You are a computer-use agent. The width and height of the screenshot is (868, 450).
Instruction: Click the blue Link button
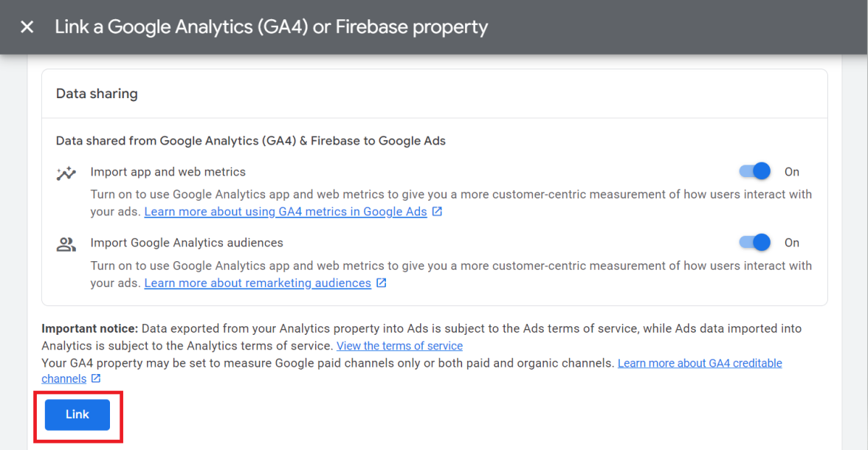pyautogui.click(x=77, y=415)
